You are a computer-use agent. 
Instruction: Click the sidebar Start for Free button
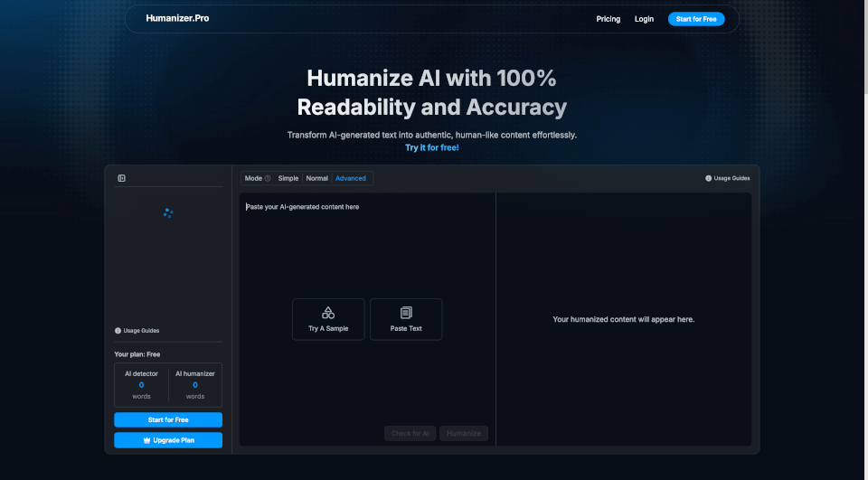pos(168,419)
